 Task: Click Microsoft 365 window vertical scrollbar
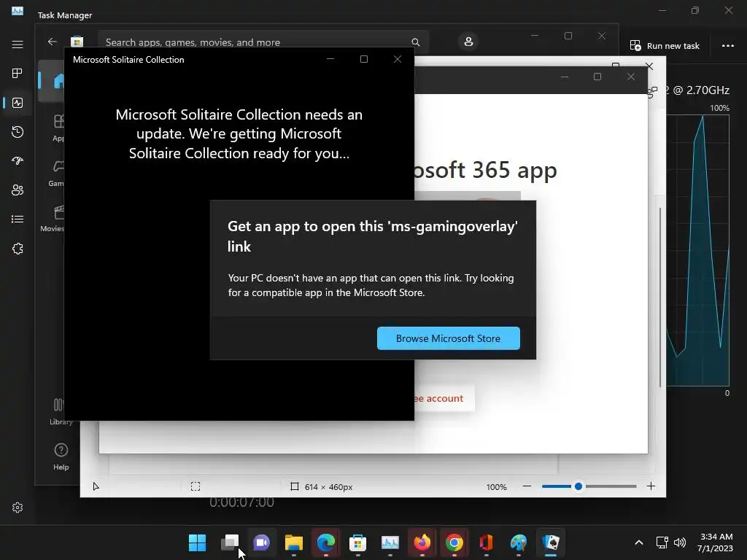(x=659, y=297)
